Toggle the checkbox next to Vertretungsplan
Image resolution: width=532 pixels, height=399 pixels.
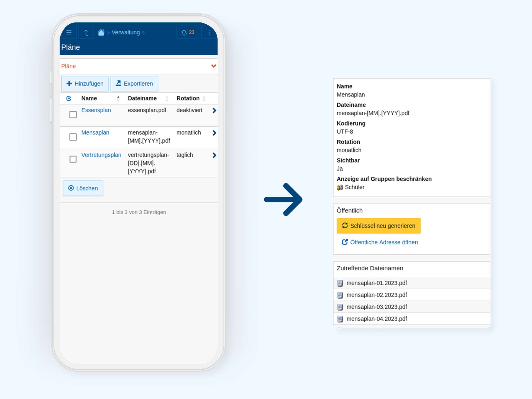[73, 159]
